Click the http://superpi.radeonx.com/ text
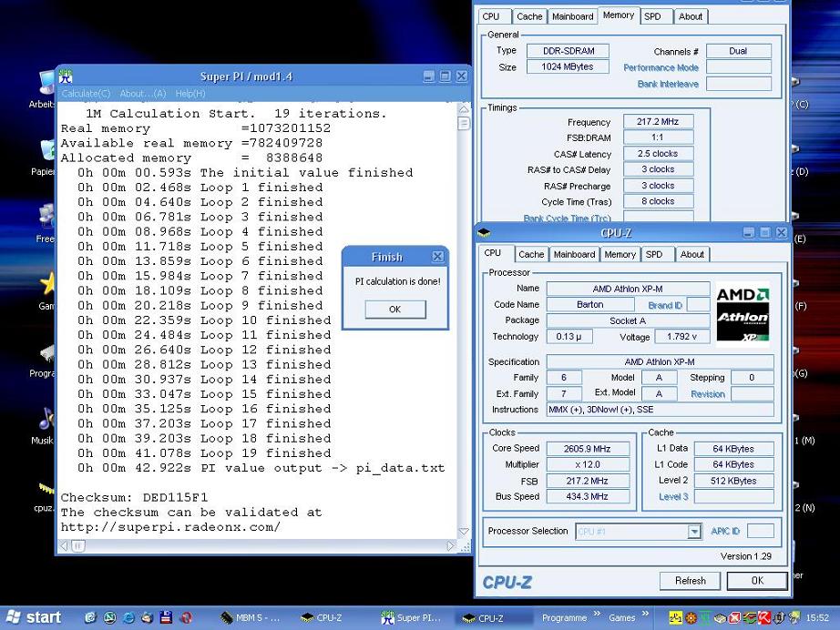Image resolution: width=840 pixels, height=630 pixels. (x=170, y=527)
